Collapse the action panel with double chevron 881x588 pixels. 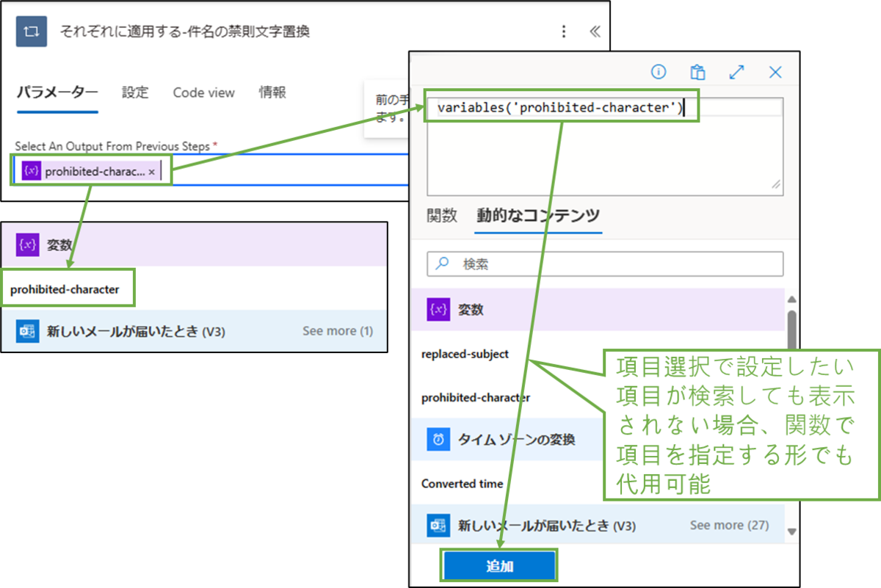point(595,32)
